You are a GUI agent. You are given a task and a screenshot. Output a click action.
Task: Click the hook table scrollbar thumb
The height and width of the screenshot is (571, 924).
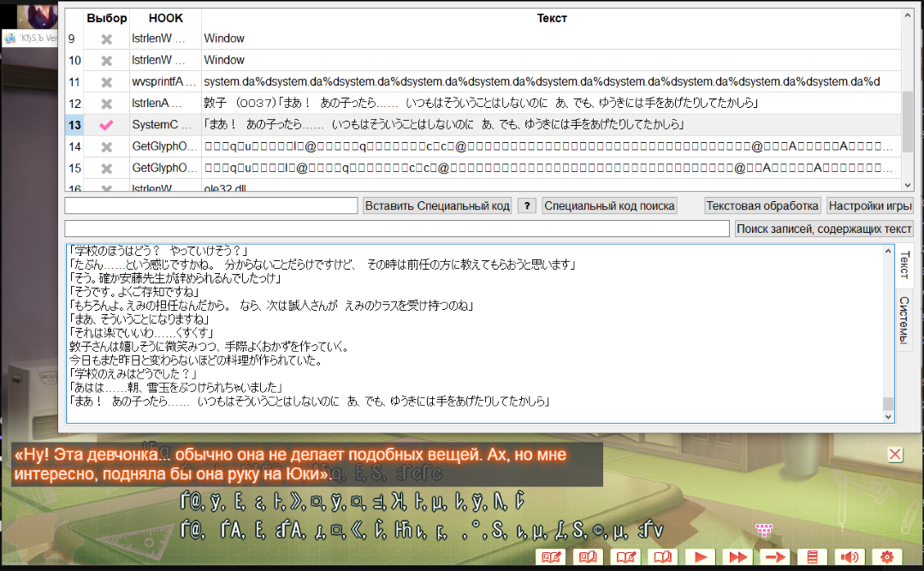[x=908, y=122]
